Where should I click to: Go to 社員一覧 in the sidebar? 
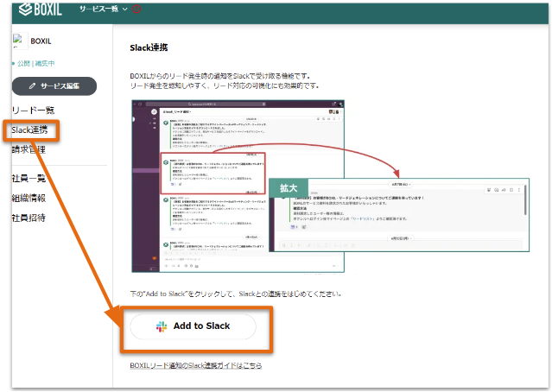pos(29,178)
